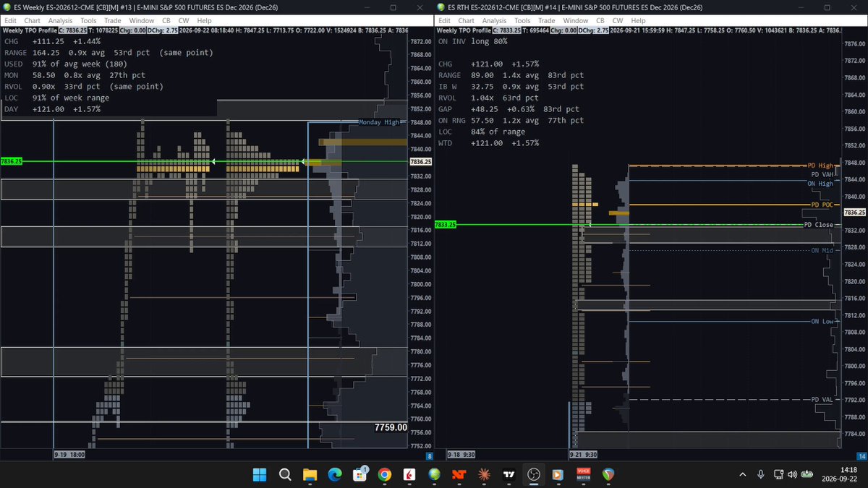Switch to Google Chrome in the taskbar
The height and width of the screenshot is (488, 868).
tap(384, 474)
